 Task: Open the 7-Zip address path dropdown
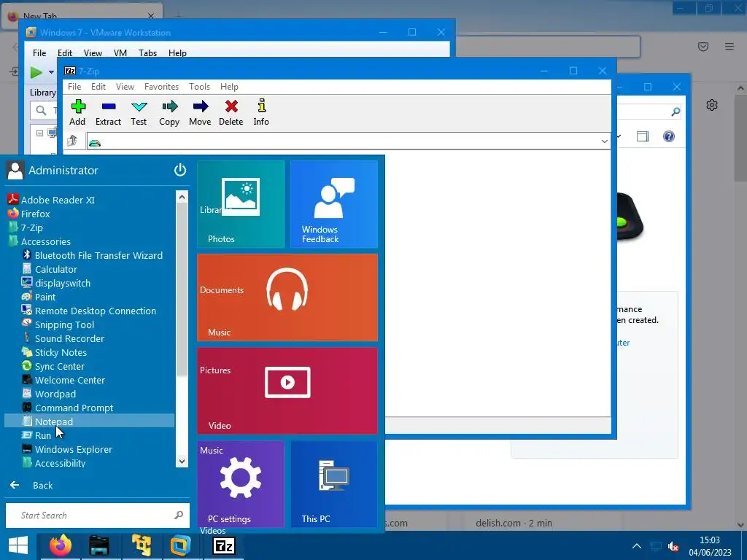click(x=604, y=141)
